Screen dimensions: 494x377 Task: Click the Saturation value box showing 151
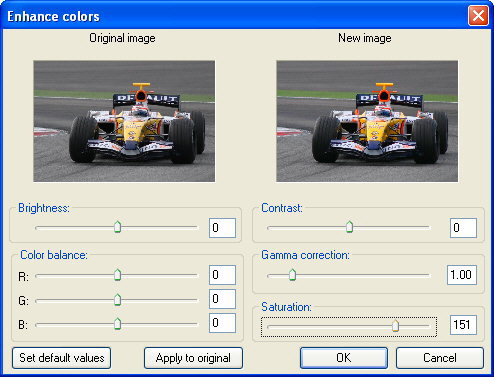[463, 325]
